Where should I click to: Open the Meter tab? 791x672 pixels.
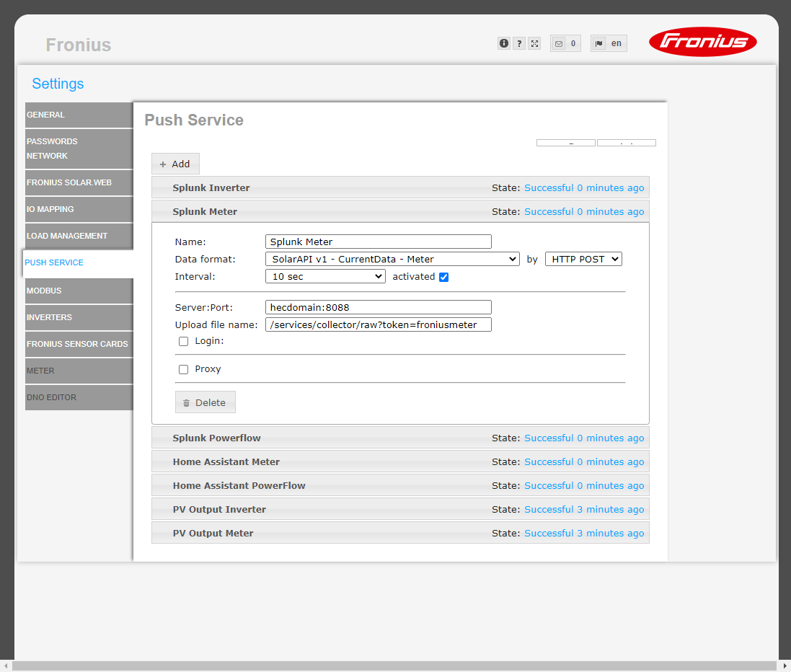point(79,371)
